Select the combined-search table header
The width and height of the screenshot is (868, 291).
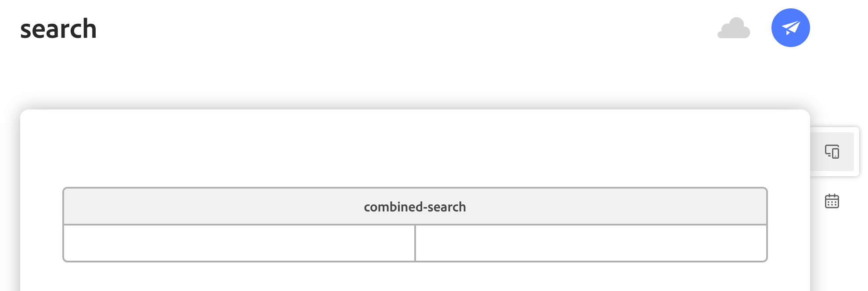(x=415, y=207)
